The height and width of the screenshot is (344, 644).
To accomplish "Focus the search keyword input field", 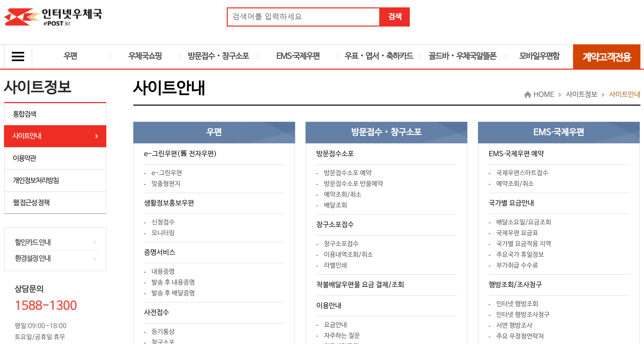I will pyautogui.click(x=303, y=17).
